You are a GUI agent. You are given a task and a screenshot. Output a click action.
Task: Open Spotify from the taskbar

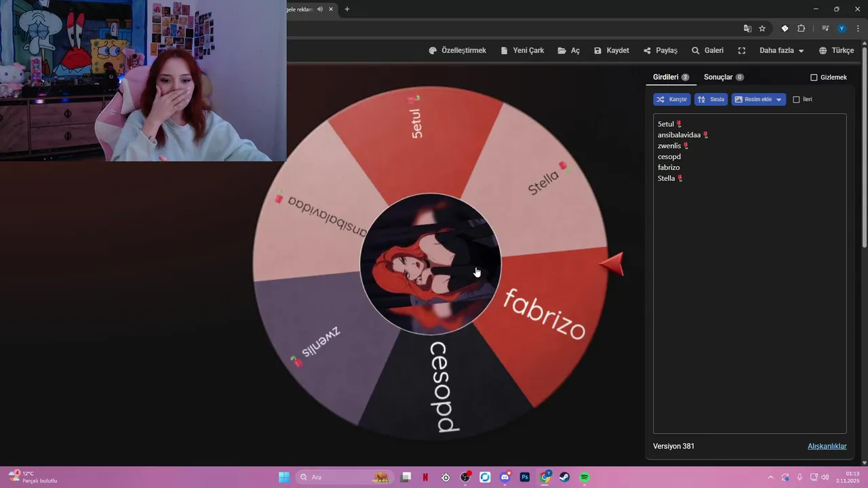click(585, 477)
